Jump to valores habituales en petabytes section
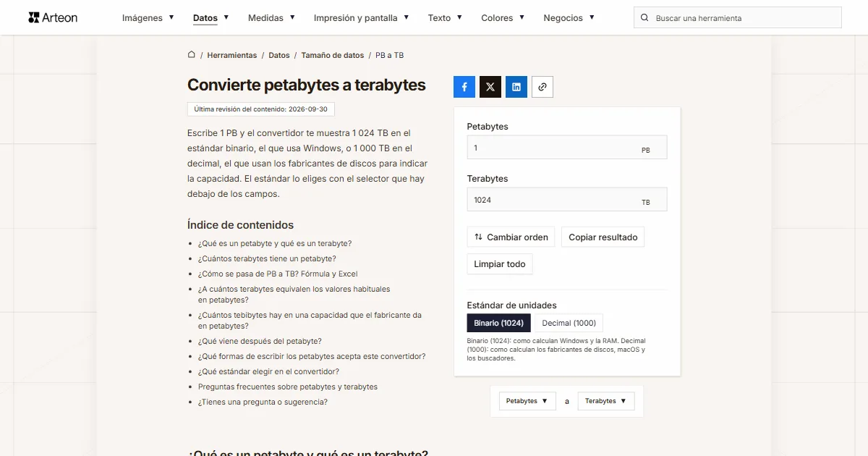 tap(294, 294)
